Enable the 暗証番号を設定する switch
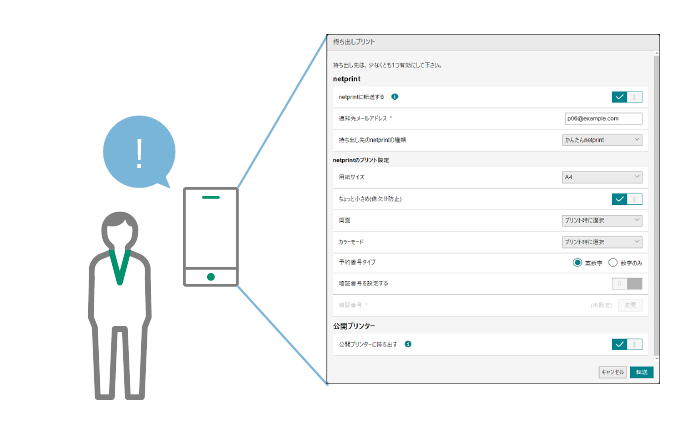The image size is (686, 431). coord(627,283)
